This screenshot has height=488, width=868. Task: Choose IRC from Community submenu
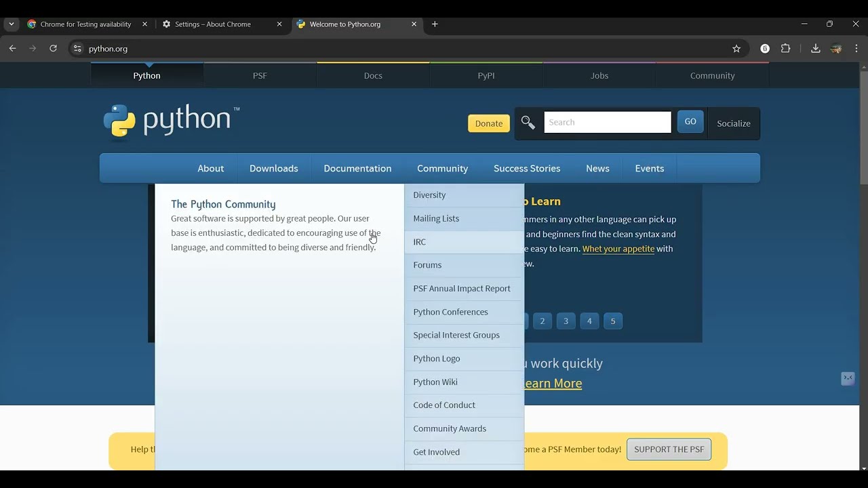[464, 242]
